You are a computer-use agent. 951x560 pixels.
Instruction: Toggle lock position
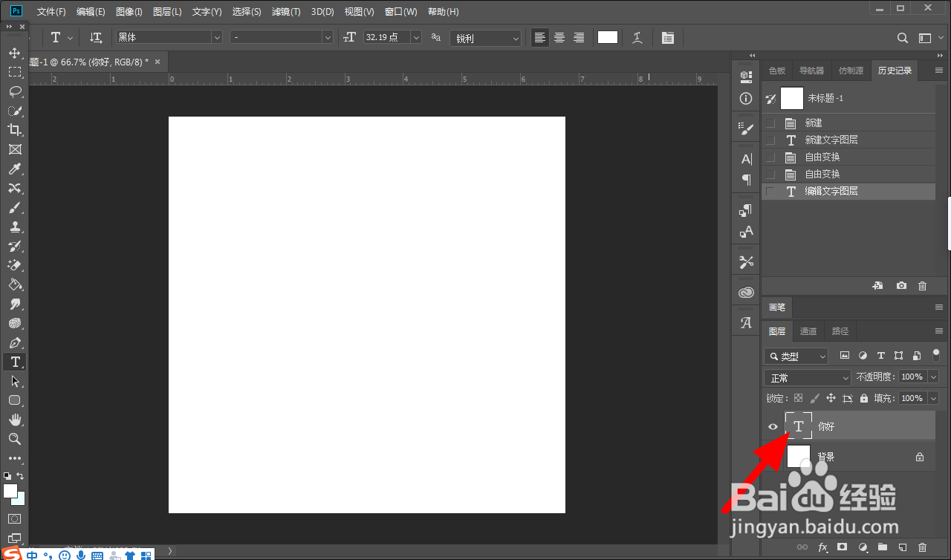[831, 398]
